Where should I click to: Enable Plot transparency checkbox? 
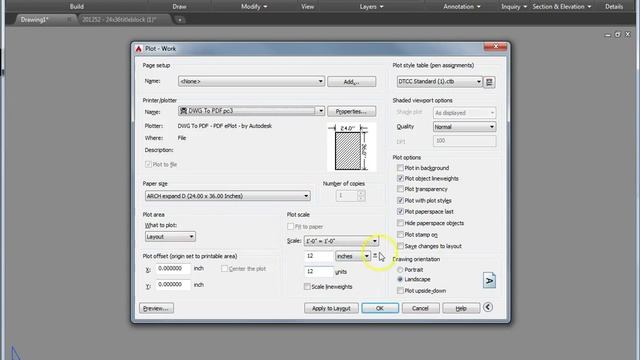[x=400, y=189]
